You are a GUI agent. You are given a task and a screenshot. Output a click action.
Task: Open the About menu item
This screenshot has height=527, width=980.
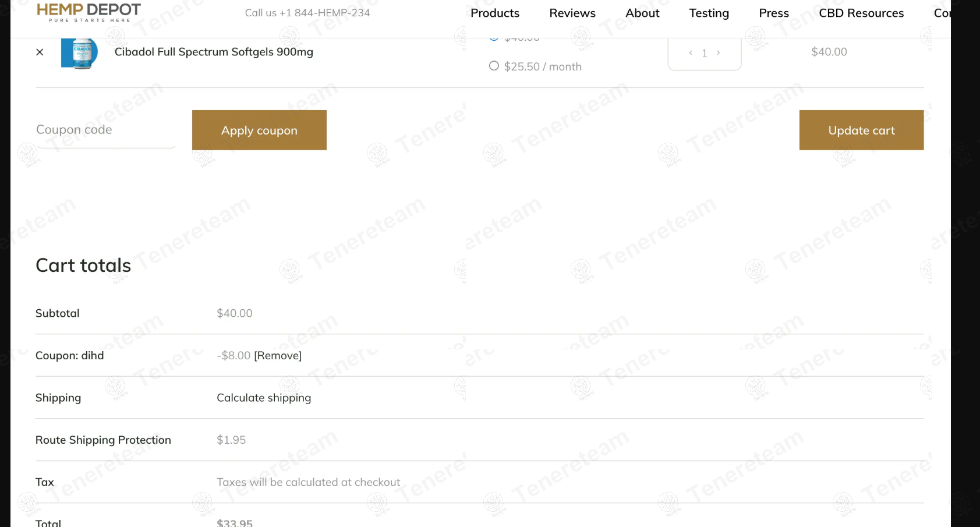point(642,13)
